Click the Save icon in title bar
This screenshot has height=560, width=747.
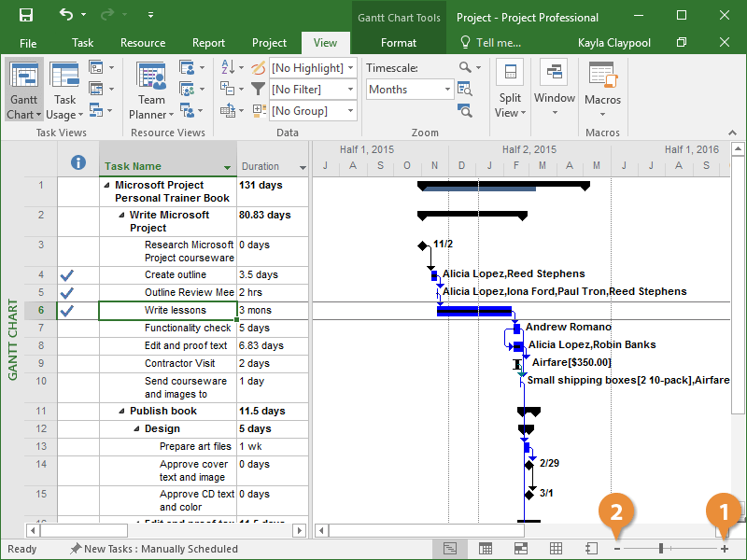[26, 16]
